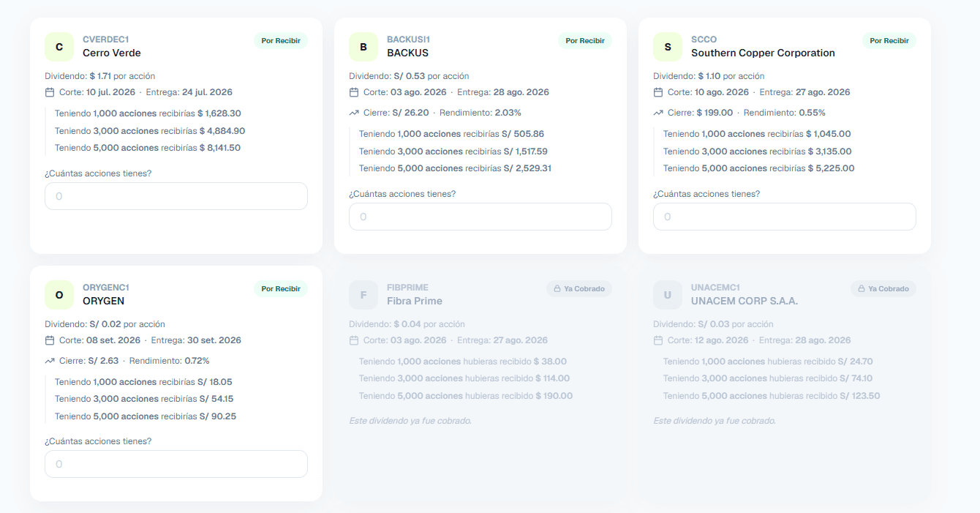Click the UNACEM 'U' avatar icon
This screenshot has width=980, height=513.
tap(668, 295)
